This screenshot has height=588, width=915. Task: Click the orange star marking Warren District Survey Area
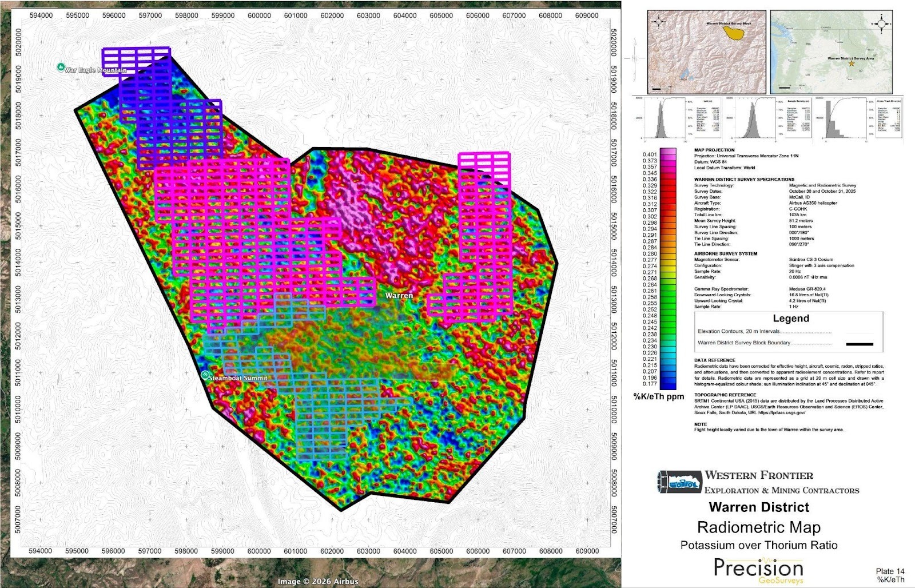pyautogui.click(x=852, y=63)
